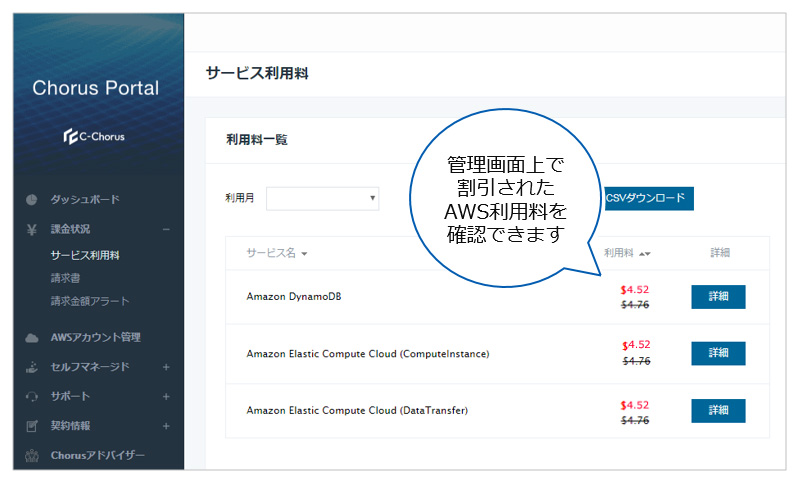
Task: Click the Amazon DynamoDB service name
Action: coord(294,296)
